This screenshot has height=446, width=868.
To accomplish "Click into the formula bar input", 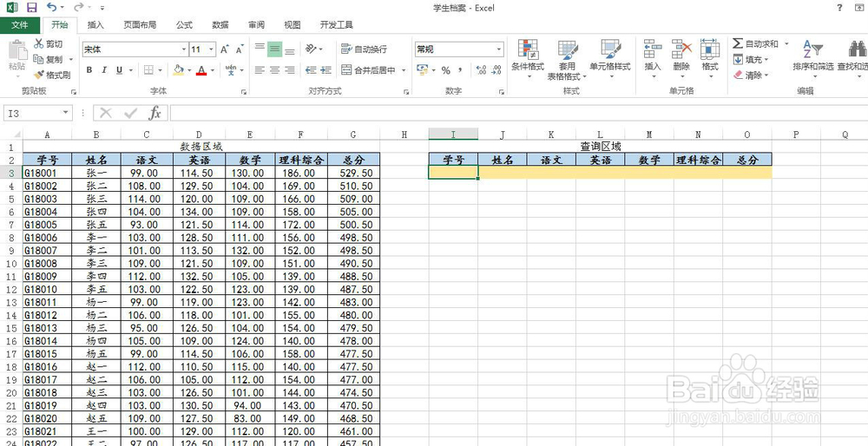I will click(x=519, y=113).
